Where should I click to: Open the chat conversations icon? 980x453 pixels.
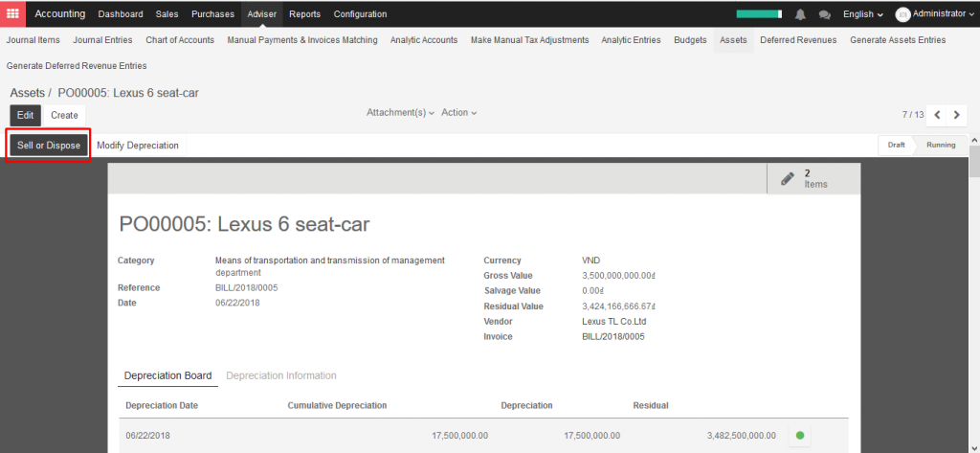(824, 14)
